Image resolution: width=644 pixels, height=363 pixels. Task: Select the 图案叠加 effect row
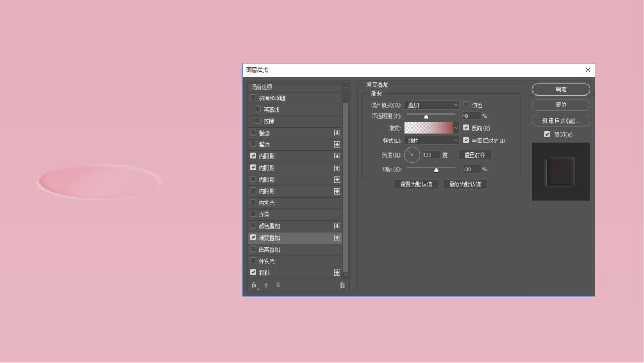295,250
